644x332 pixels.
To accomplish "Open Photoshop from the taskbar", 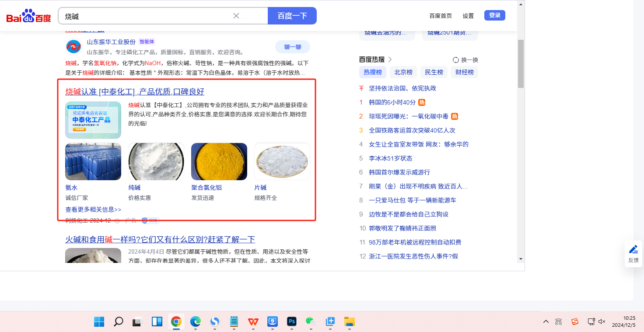I will pyautogui.click(x=292, y=322).
